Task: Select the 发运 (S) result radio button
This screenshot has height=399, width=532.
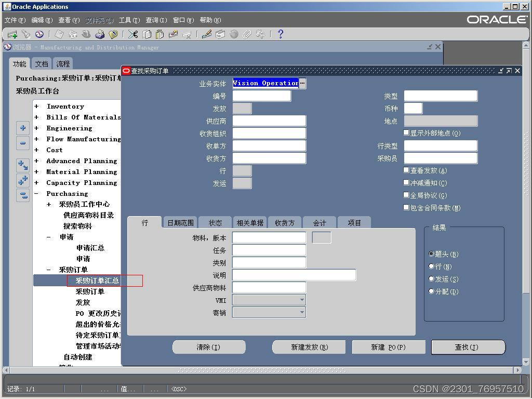Action: coord(431,279)
